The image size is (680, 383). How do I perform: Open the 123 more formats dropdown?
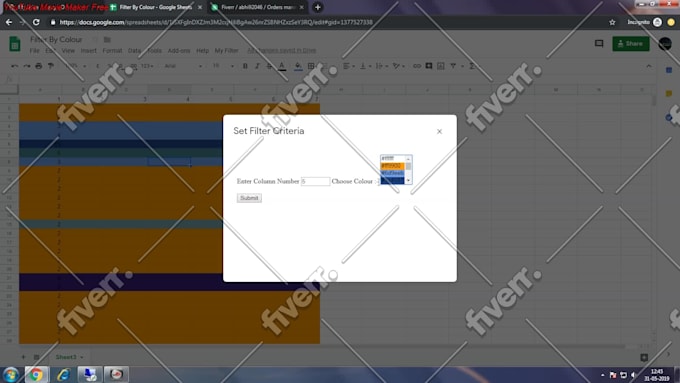pos(147,66)
